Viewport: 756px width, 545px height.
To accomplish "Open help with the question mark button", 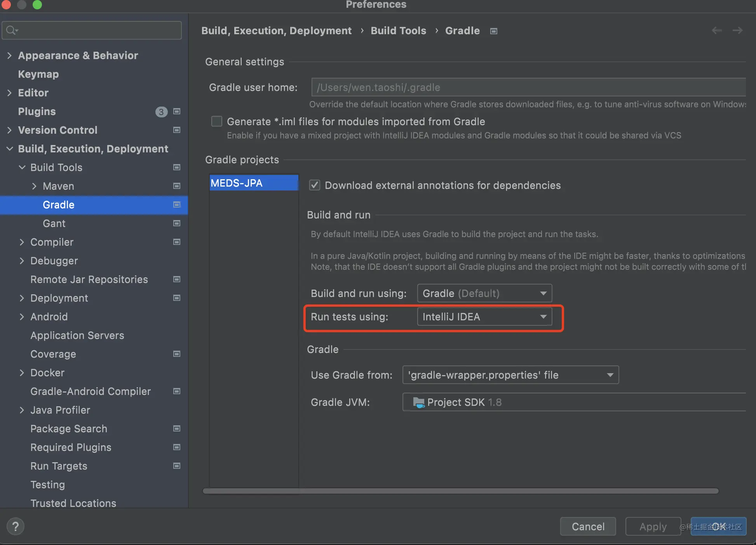I will [x=16, y=527].
